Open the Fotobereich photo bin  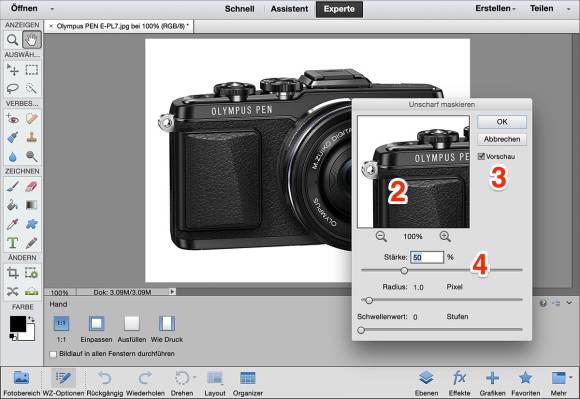point(21,383)
